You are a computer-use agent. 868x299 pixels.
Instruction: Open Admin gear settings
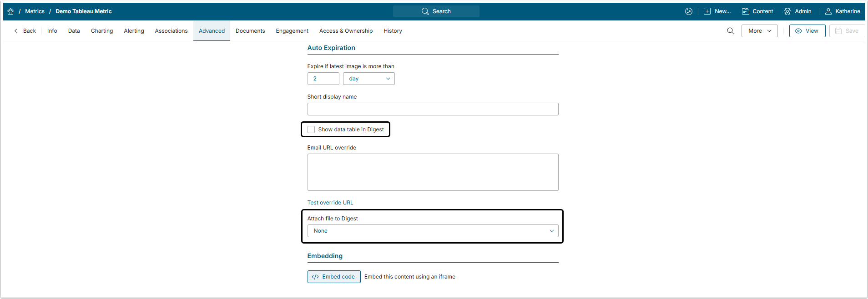787,11
